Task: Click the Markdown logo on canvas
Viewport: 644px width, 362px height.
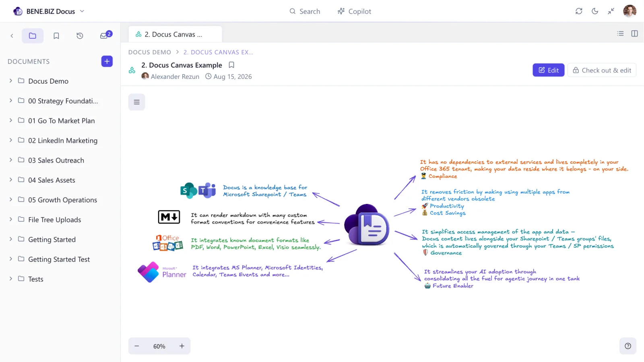Action: tap(169, 217)
